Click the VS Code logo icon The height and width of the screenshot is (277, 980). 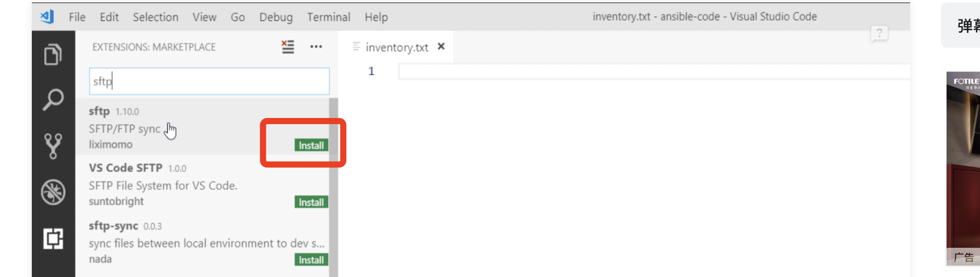tap(47, 17)
